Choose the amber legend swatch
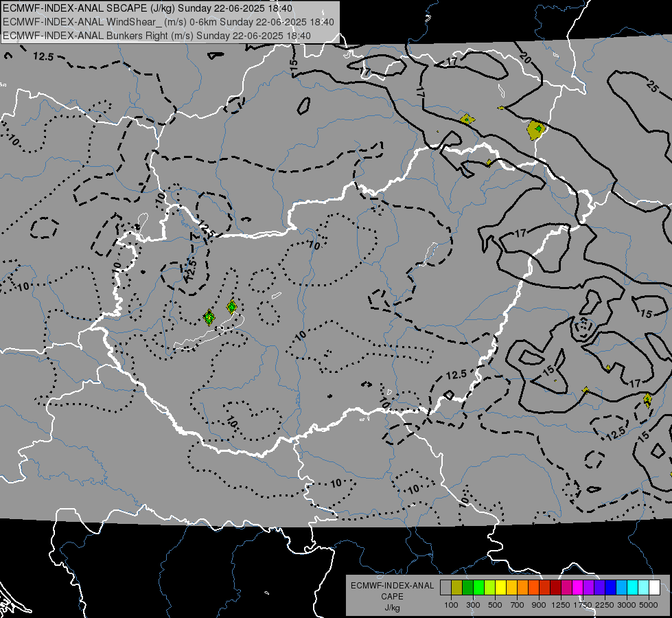The height and width of the screenshot is (618, 672). point(511,588)
